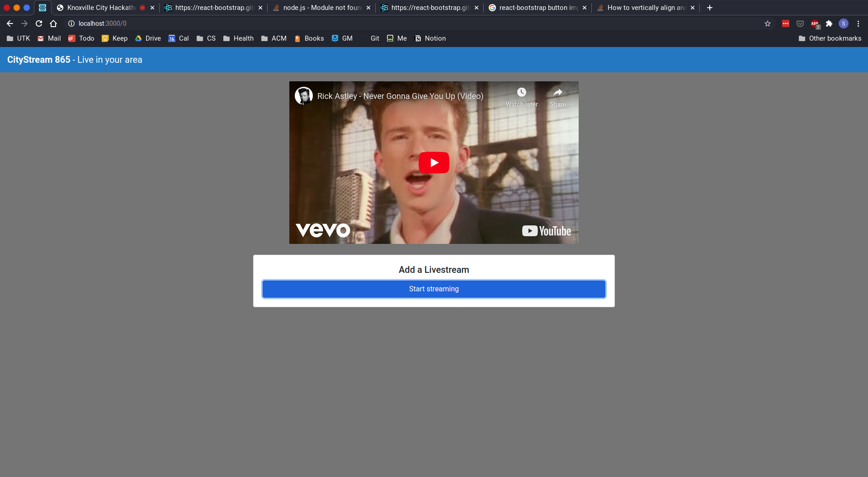
Task: Open the Chrome three-dot menu
Action: [x=858, y=23]
